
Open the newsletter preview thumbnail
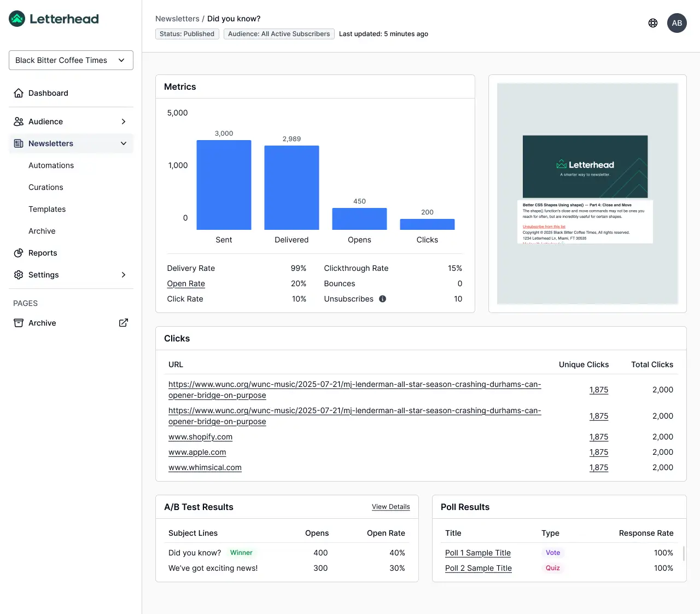point(587,194)
